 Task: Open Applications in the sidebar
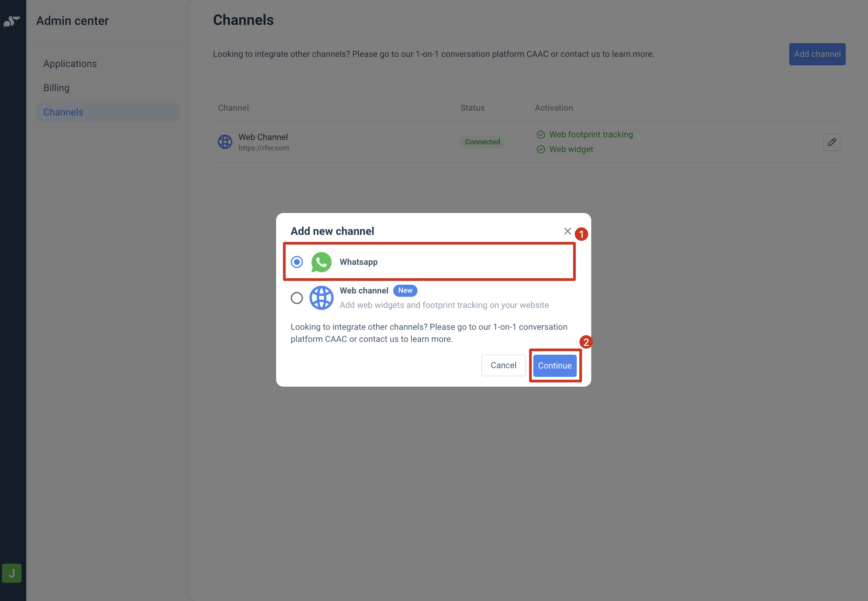[x=70, y=64]
